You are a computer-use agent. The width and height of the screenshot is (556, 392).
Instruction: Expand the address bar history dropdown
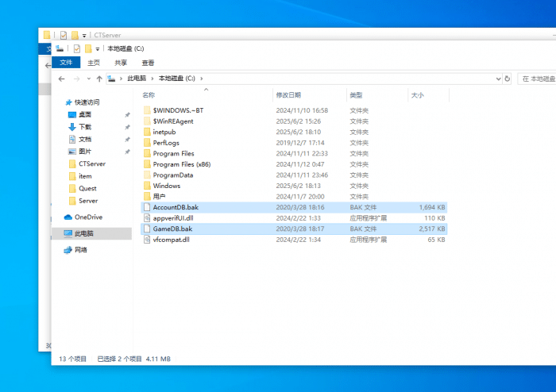(x=497, y=79)
